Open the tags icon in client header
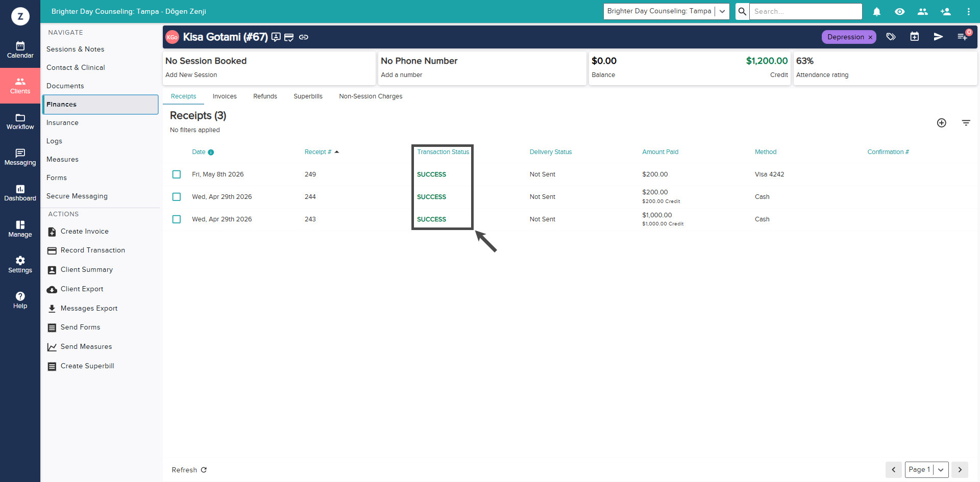The image size is (980, 482). [x=891, y=37]
